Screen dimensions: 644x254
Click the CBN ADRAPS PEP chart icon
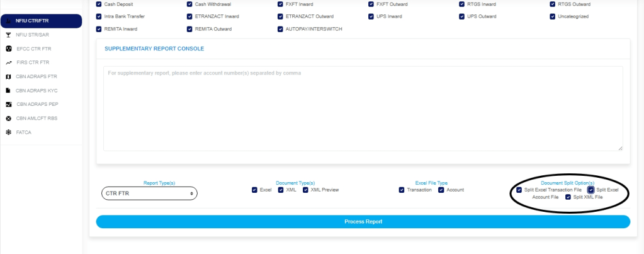click(8, 104)
